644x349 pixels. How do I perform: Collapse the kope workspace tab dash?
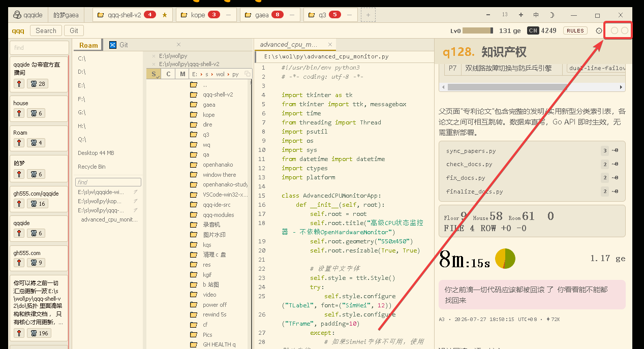228,15
